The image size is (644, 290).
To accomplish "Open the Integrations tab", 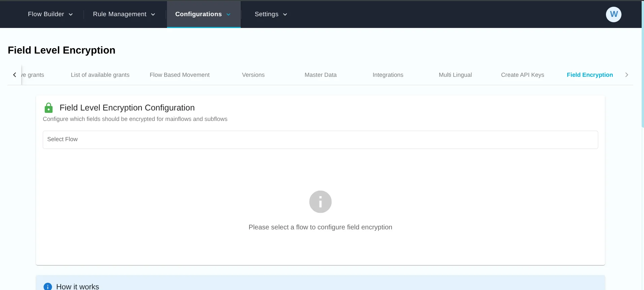I will point(388,75).
